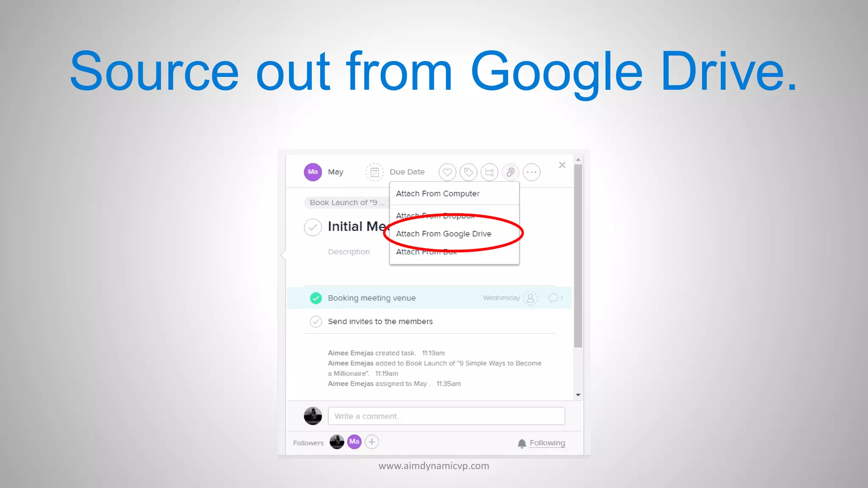
Task: Choose Attach From Google Drive
Action: click(x=454, y=234)
